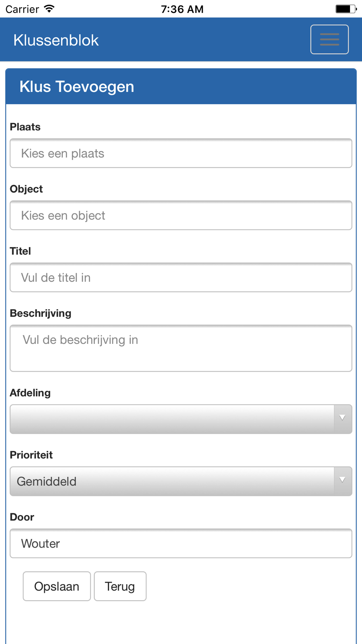Go back with the Terug button
The height and width of the screenshot is (644, 362).
click(120, 586)
